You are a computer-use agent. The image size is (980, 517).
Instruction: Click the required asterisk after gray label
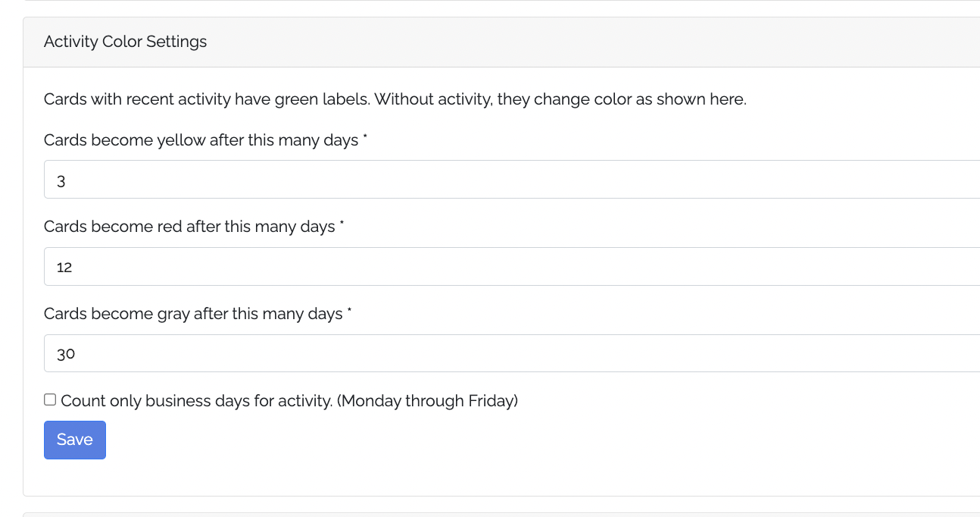pyautogui.click(x=349, y=311)
